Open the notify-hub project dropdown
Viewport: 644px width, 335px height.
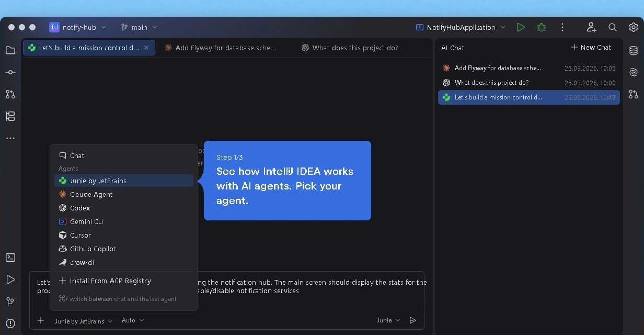(78, 27)
